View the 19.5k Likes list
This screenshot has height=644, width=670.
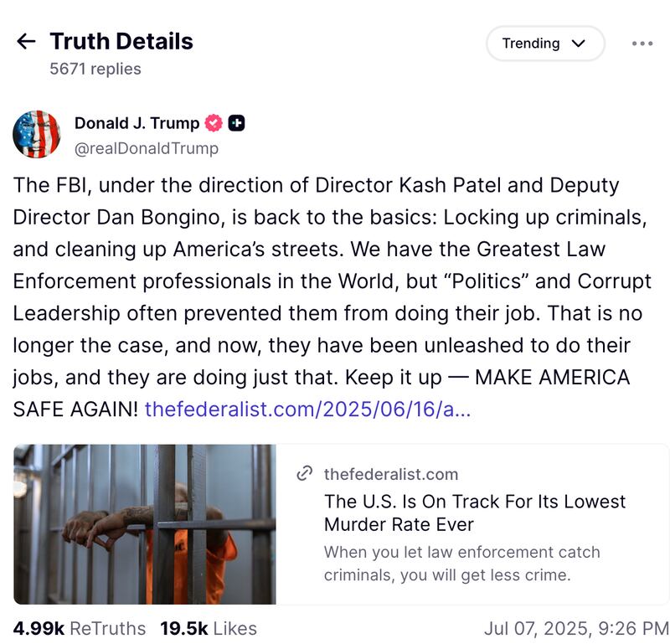[209, 628]
